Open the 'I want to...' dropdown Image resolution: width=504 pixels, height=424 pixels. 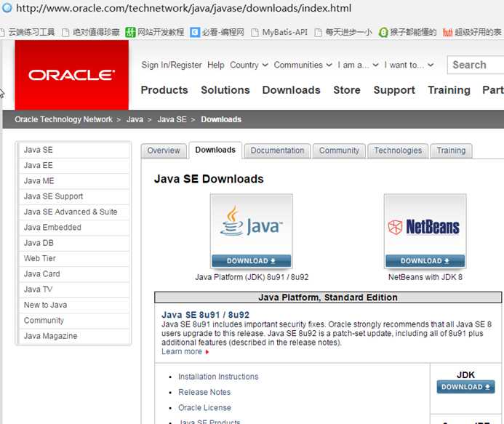(x=409, y=65)
